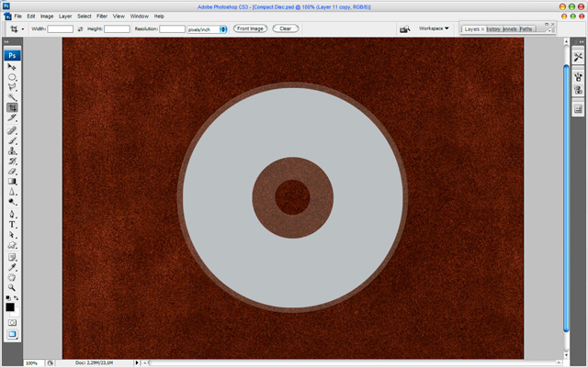Viewport: 588px width, 368px height.
Task: Select the Zoom tool
Action: click(x=12, y=287)
